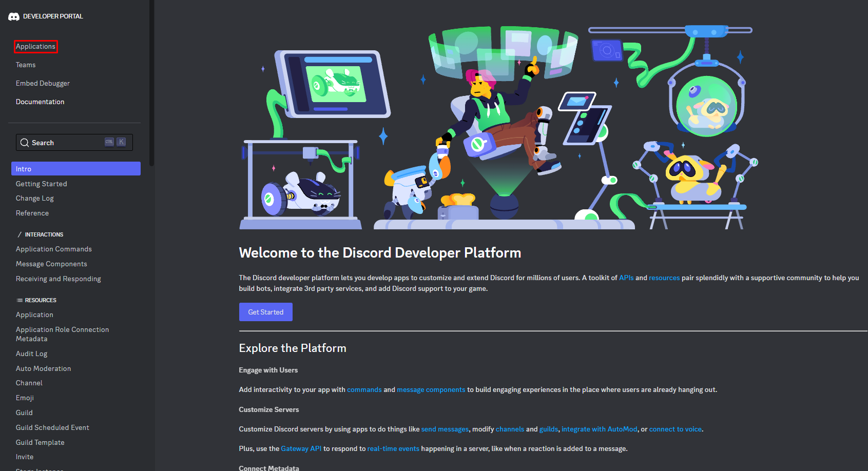Screen dimensions: 868x471
Task: Open Application Role Connection Metadata page
Action: [62, 334]
